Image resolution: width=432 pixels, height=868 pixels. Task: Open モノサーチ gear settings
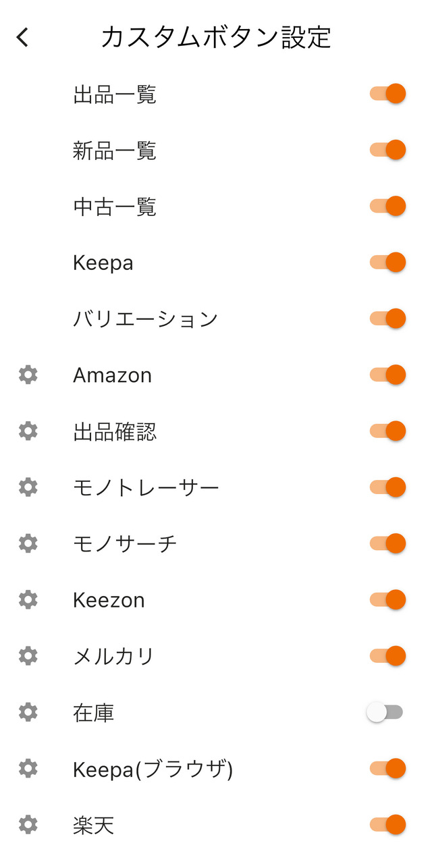tap(28, 543)
